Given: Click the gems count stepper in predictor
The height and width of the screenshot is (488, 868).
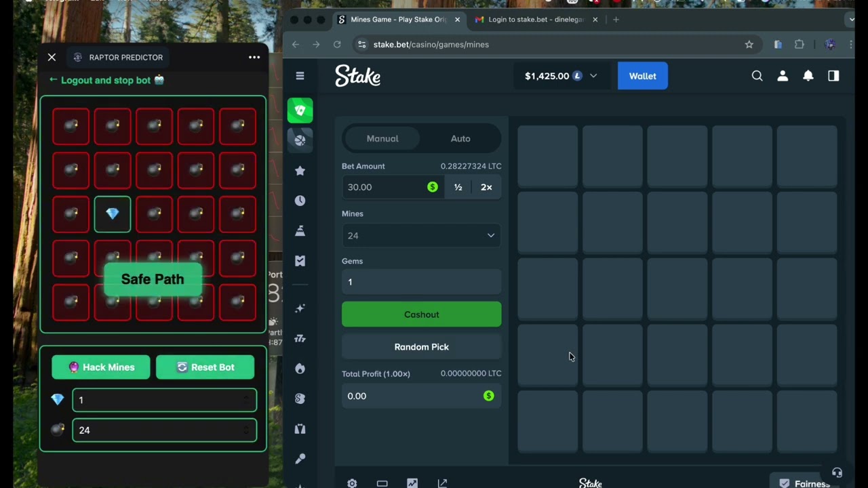Looking at the screenshot, I should pos(246,400).
